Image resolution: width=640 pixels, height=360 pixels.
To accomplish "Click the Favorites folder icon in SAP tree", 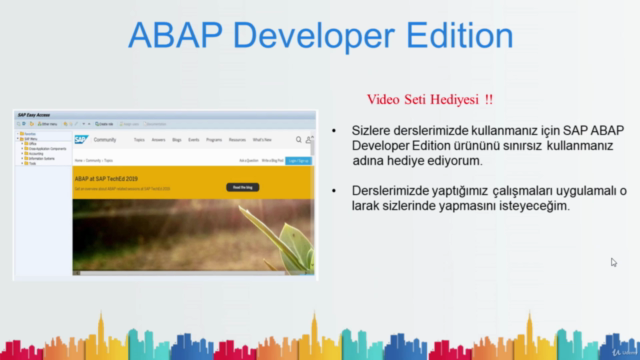I will (22, 134).
